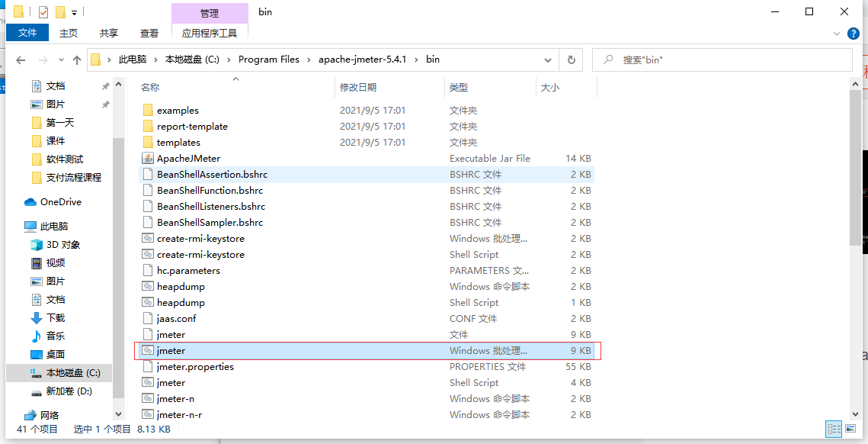Open 视频 in navigation pane
The height and width of the screenshot is (444, 868).
(x=56, y=262)
